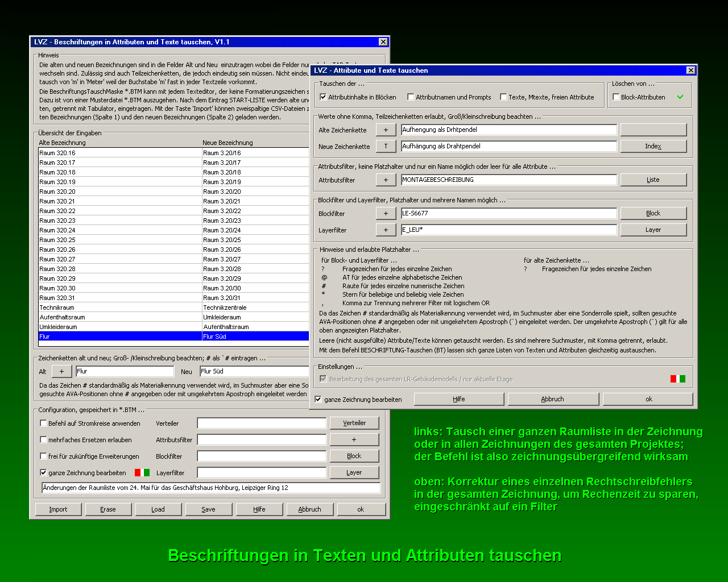This screenshot has width=728, height=582.
Task: Select the Raum 320.24 row
Action: click(173, 230)
